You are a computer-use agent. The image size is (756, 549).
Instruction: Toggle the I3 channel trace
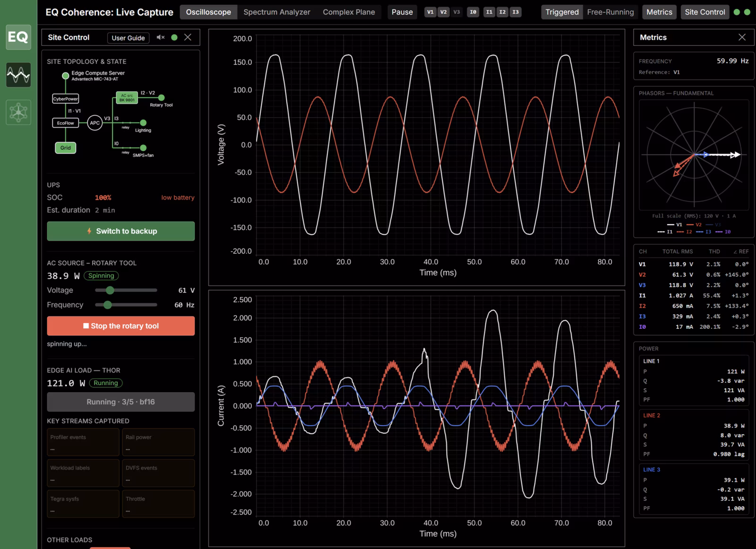[x=515, y=12]
